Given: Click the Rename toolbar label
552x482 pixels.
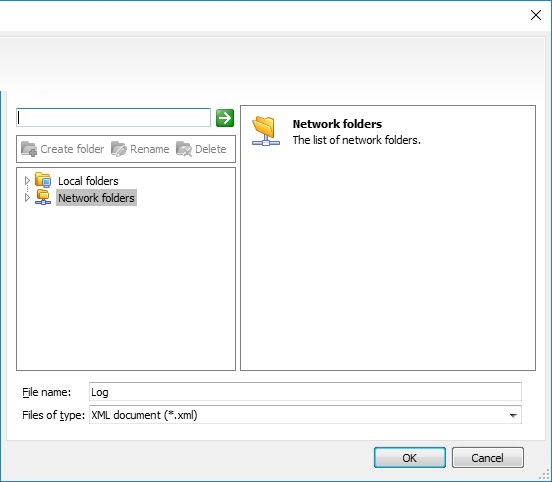Looking at the screenshot, I should [150, 149].
